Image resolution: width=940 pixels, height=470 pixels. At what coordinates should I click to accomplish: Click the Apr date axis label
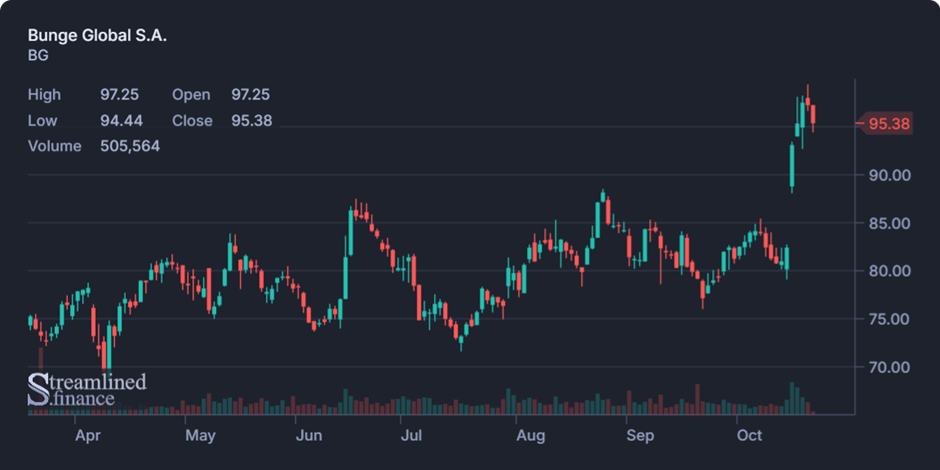(88, 436)
